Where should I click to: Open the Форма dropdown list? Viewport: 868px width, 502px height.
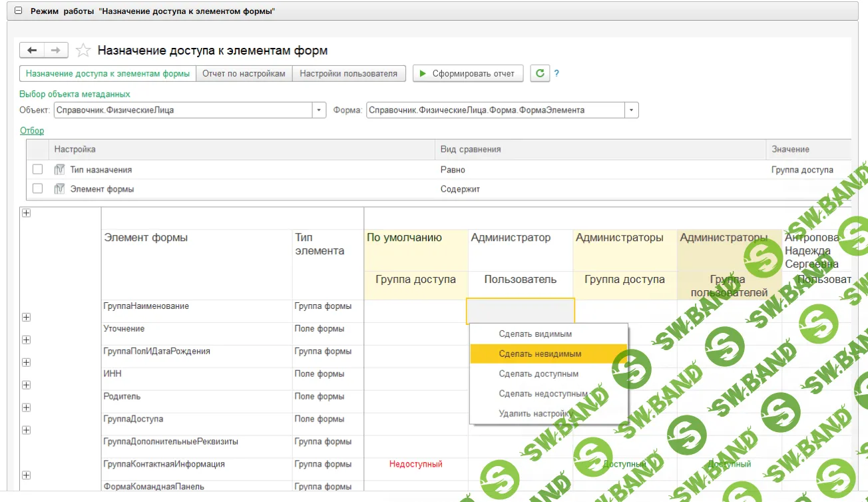(631, 110)
